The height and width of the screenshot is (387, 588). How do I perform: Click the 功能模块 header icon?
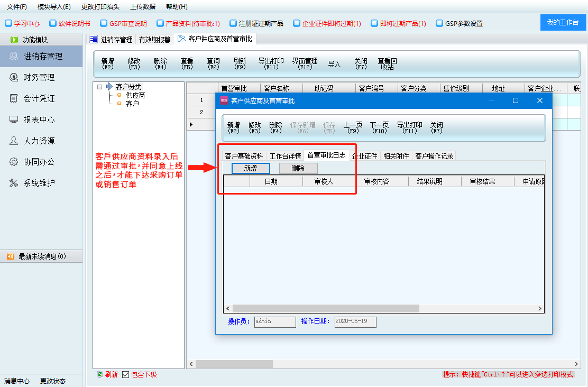[x=14, y=40]
